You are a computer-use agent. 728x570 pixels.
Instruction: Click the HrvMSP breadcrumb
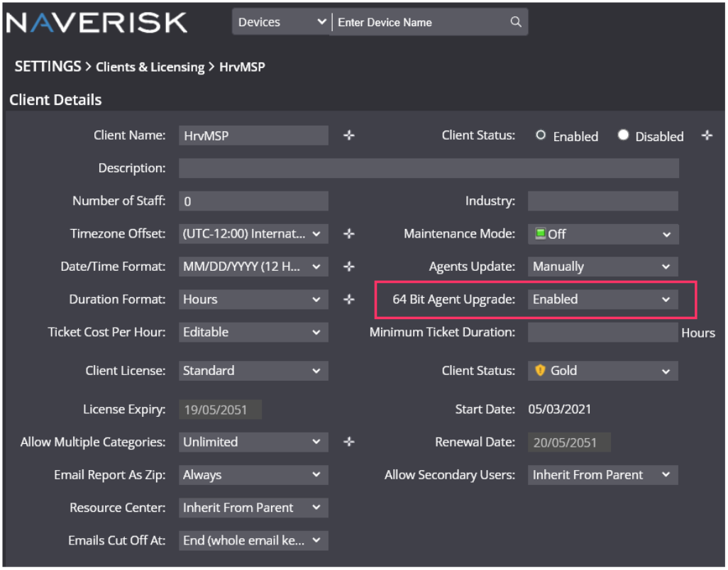coord(242,67)
